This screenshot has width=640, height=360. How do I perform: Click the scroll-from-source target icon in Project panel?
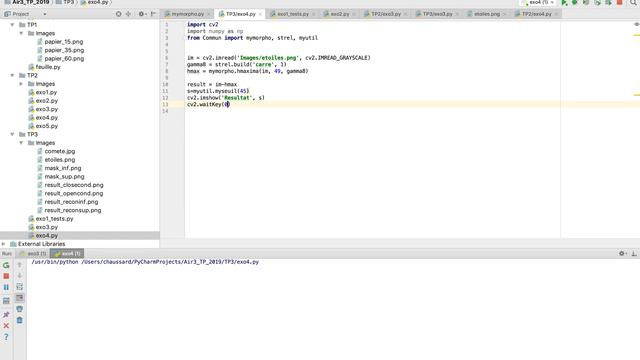coord(118,14)
